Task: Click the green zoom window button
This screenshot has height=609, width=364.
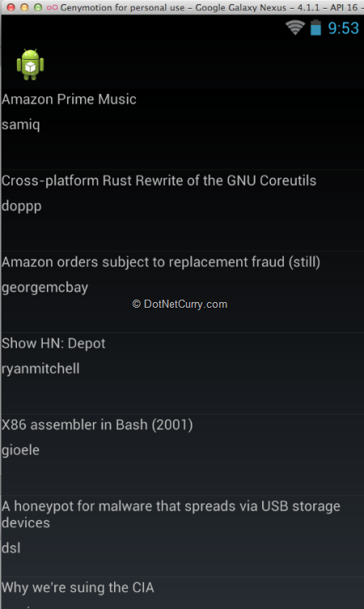Action: pos(38,7)
